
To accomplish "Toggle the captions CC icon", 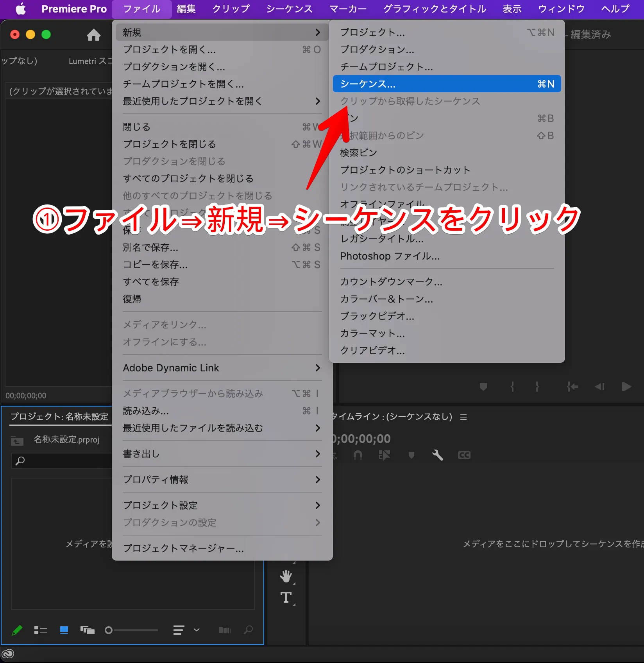I will click(x=464, y=455).
